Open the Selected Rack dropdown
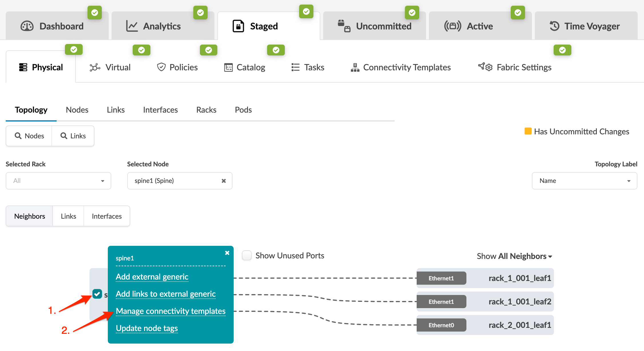 (58, 181)
